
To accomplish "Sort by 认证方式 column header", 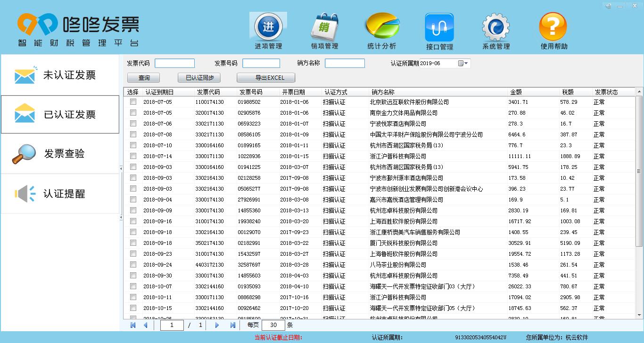I will pos(336,92).
